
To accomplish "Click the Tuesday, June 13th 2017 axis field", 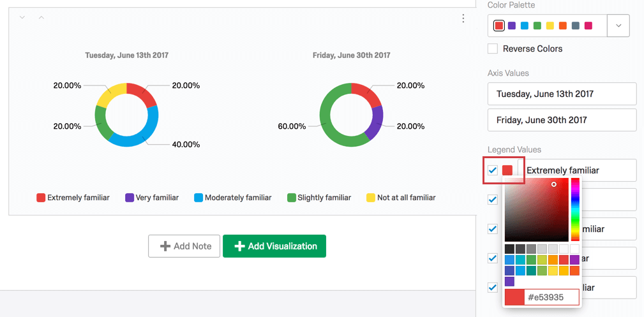I will pyautogui.click(x=562, y=94).
